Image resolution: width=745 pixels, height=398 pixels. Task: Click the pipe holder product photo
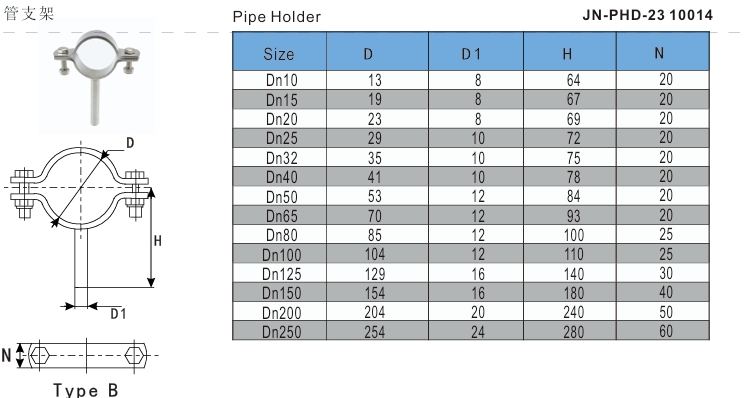pos(96,78)
